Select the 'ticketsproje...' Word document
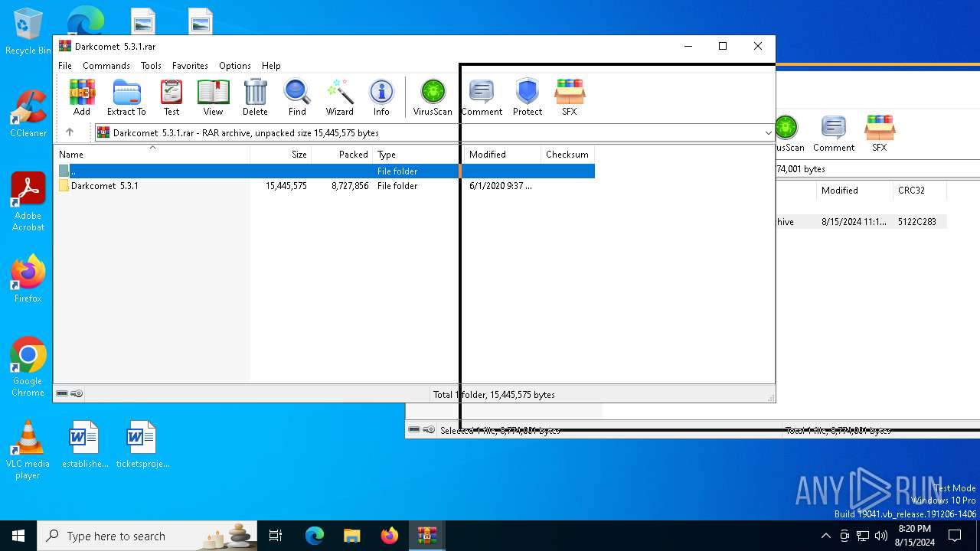The width and height of the screenshot is (980, 551). click(x=142, y=444)
